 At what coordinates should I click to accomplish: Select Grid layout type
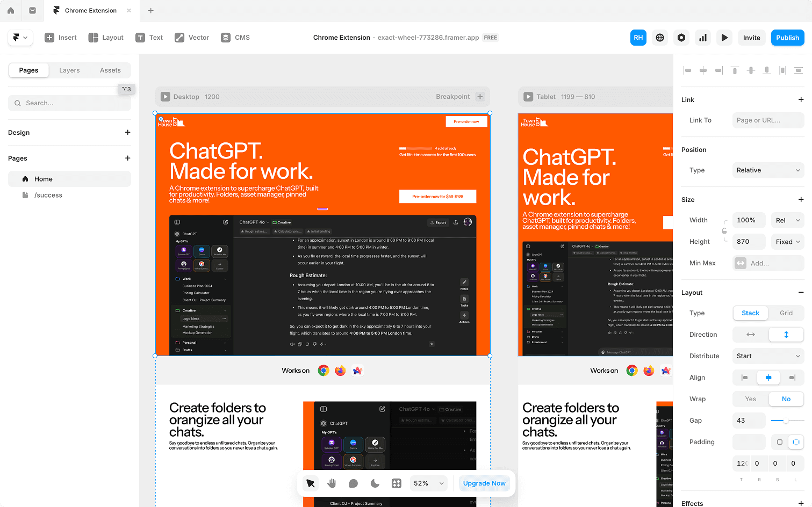tap(786, 313)
